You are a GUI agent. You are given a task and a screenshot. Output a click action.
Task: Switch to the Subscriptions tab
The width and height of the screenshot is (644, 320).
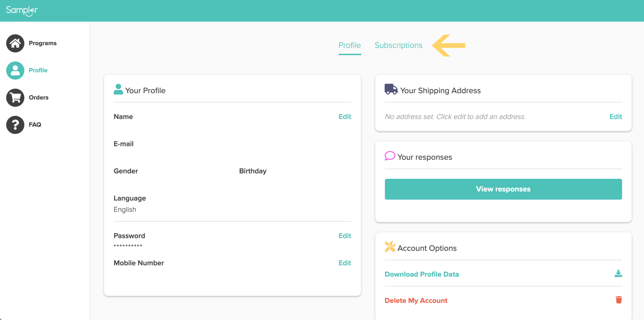coord(398,45)
